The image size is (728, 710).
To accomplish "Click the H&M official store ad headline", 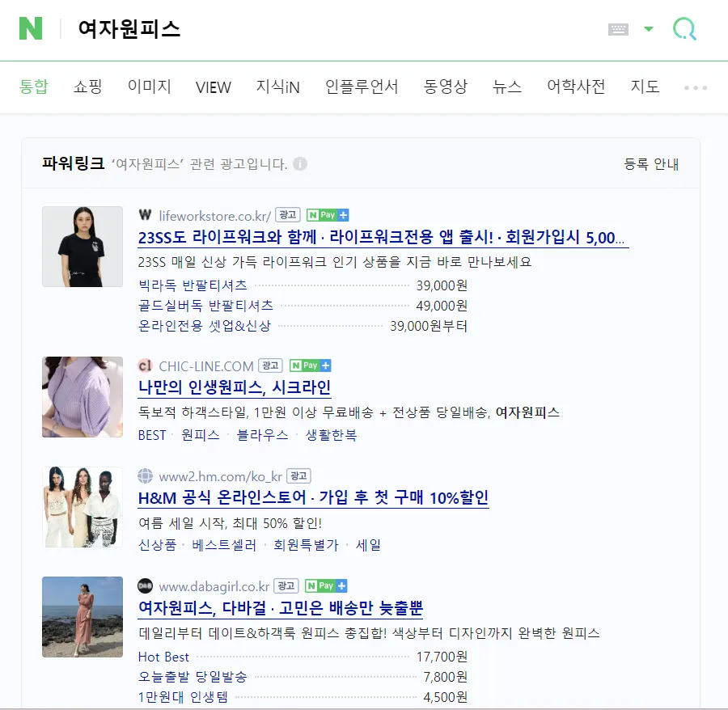I will coord(312,499).
